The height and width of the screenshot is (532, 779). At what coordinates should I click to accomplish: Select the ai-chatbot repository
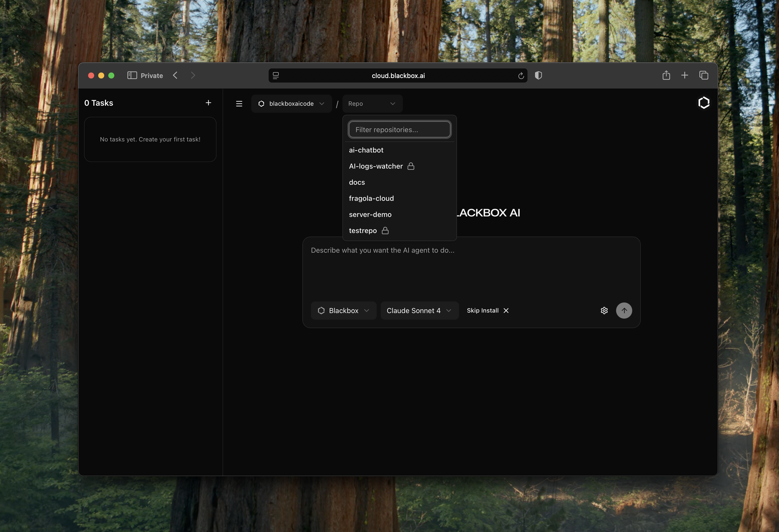[366, 150]
